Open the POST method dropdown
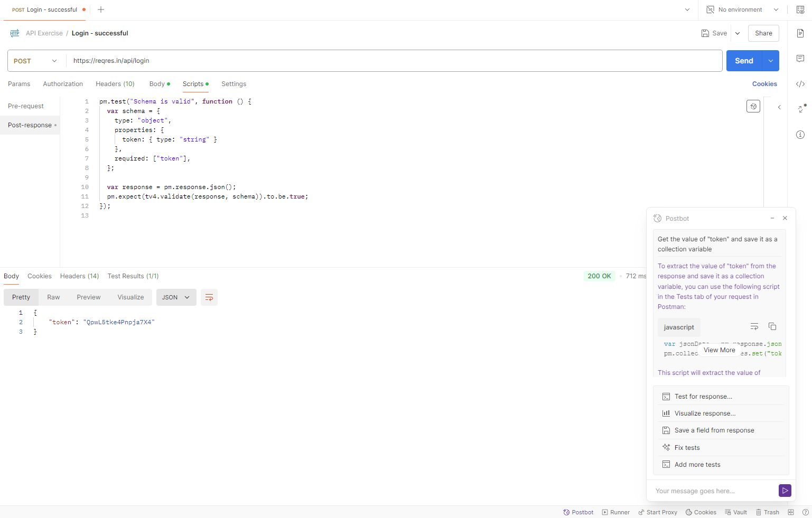812x518 pixels. (36, 61)
